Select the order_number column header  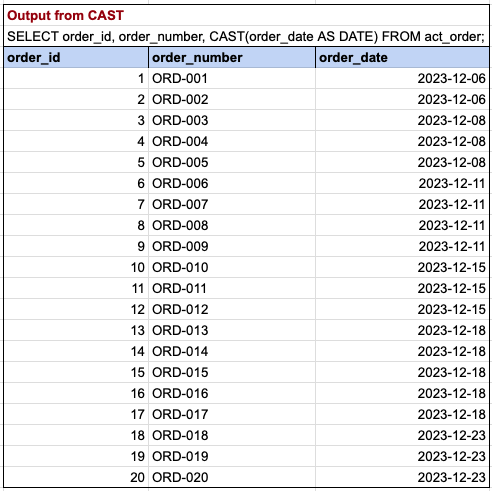coord(232,58)
